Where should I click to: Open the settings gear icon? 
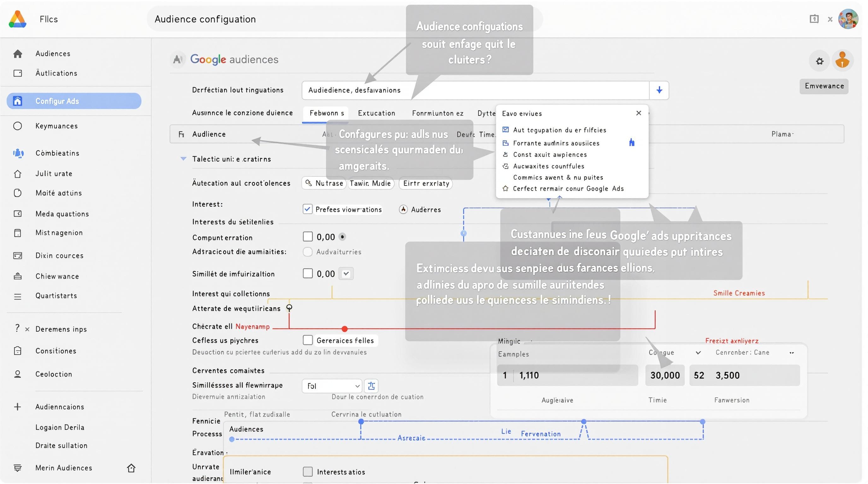(819, 61)
